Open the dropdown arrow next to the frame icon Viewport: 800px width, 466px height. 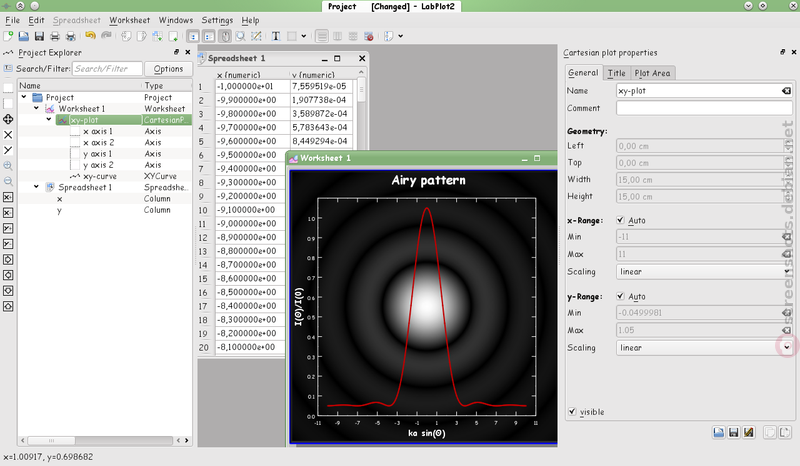click(x=304, y=36)
